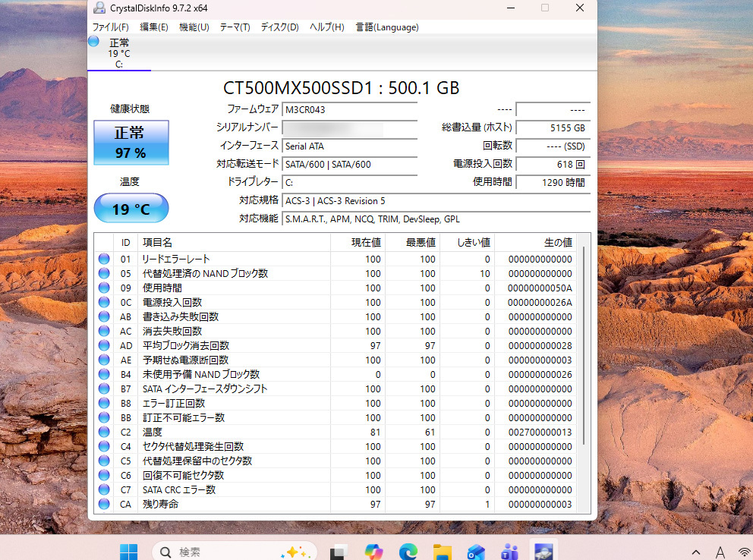The height and width of the screenshot is (560, 753).
Task: Open the ファイル(F) menu
Action: 112,27
